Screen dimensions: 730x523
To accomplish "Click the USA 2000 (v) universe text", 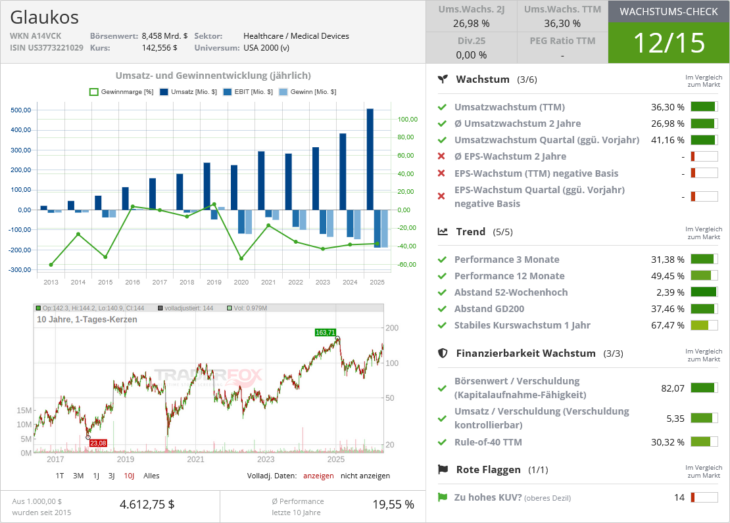I will click(x=266, y=48).
